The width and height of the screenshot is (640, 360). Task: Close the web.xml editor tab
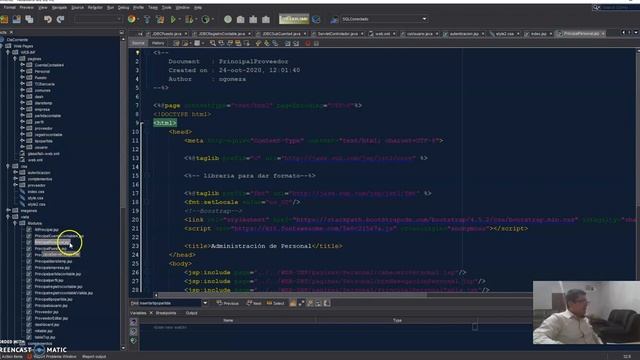[x=394, y=33]
